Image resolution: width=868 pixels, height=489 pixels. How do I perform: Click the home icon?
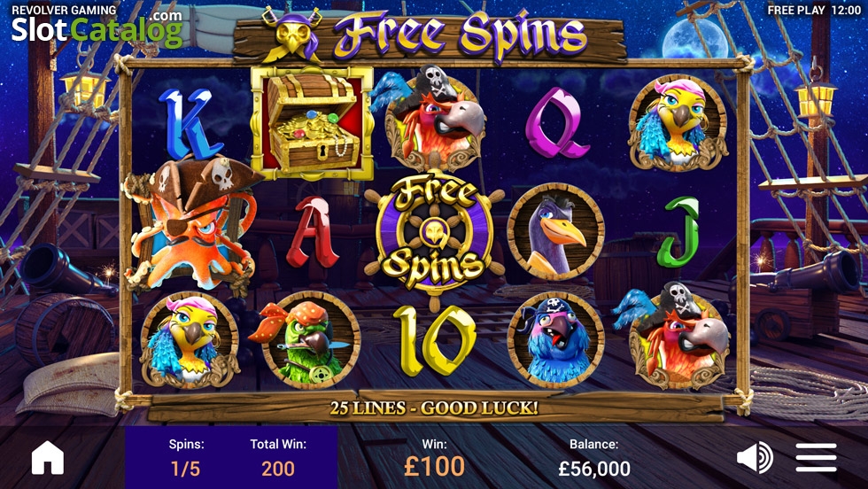(x=48, y=458)
